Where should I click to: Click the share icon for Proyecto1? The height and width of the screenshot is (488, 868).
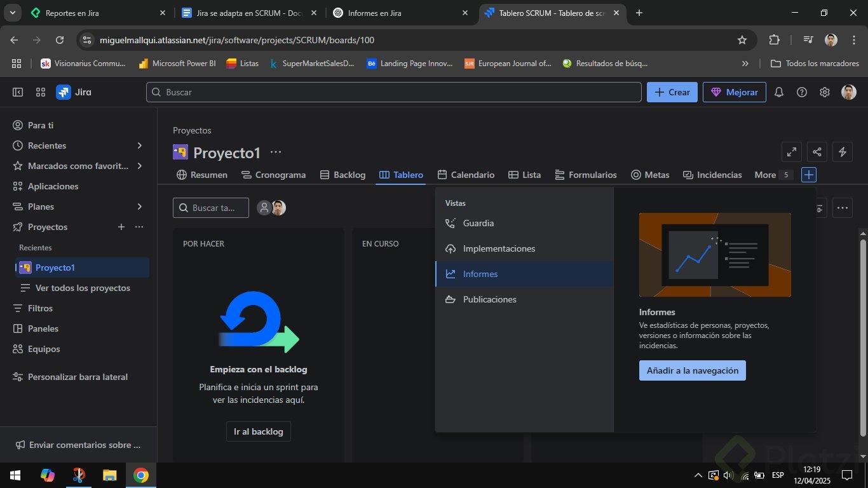tap(817, 152)
